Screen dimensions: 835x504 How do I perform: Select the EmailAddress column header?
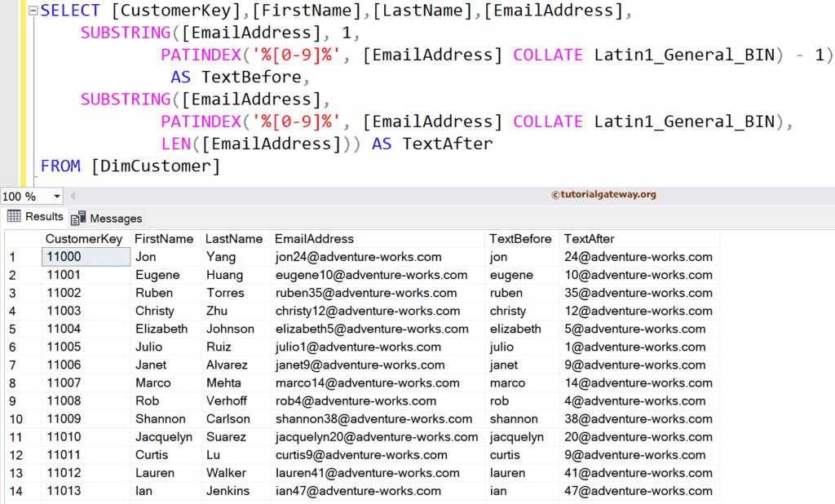click(315, 239)
